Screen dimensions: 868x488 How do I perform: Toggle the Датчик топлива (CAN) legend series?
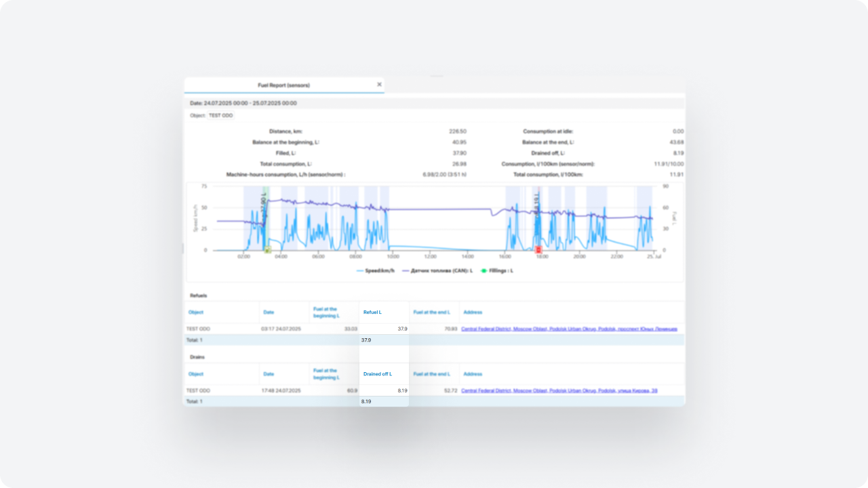point(437,270)
